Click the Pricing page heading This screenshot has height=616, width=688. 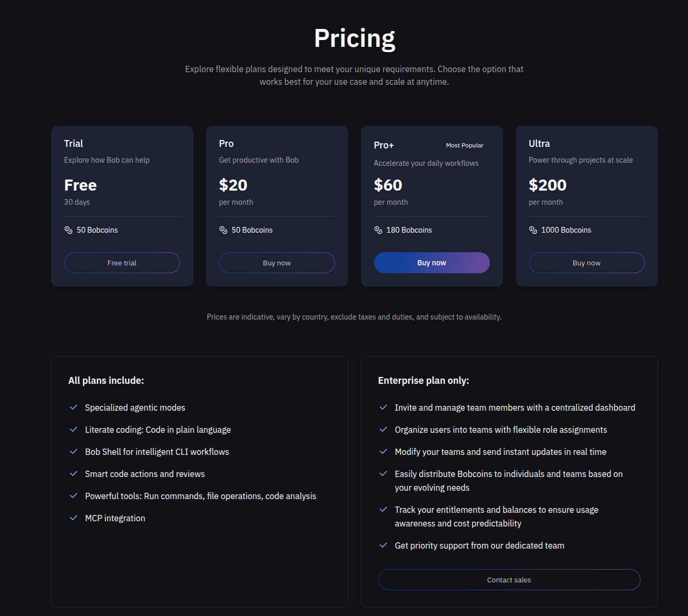coord(355,38)
